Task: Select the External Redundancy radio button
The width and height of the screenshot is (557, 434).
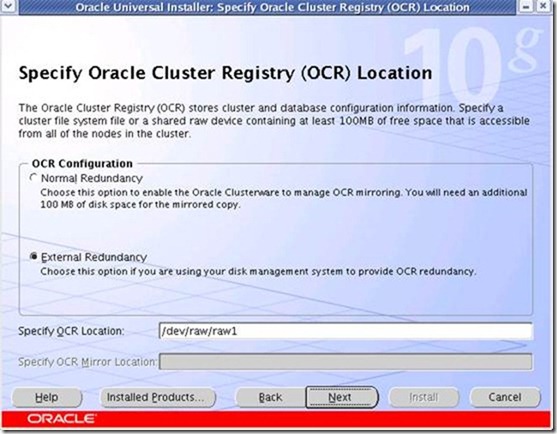Action: pos(33,256)
